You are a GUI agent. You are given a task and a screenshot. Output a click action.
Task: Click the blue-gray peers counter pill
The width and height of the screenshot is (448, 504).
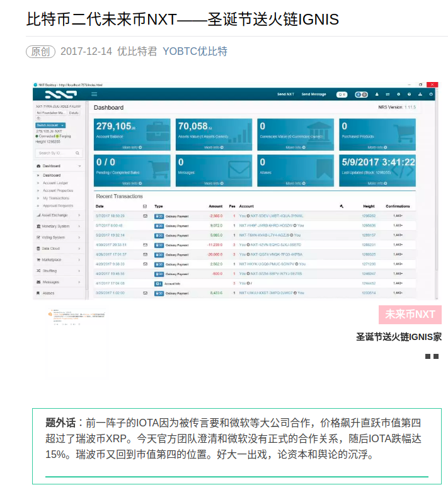[361, 95]
